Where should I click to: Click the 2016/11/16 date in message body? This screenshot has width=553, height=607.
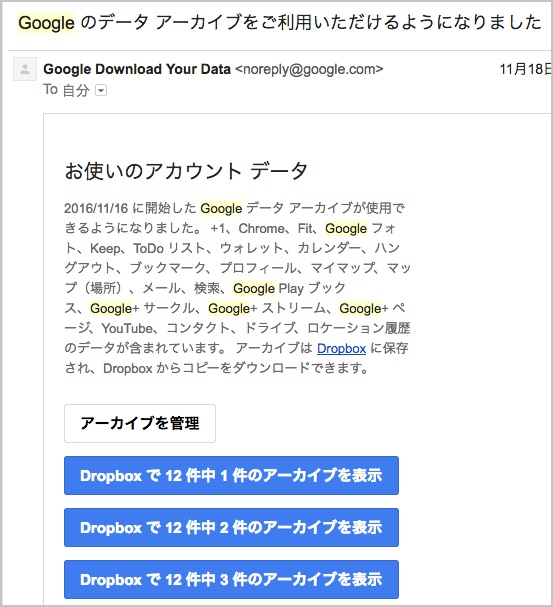[x=96, y=208]
